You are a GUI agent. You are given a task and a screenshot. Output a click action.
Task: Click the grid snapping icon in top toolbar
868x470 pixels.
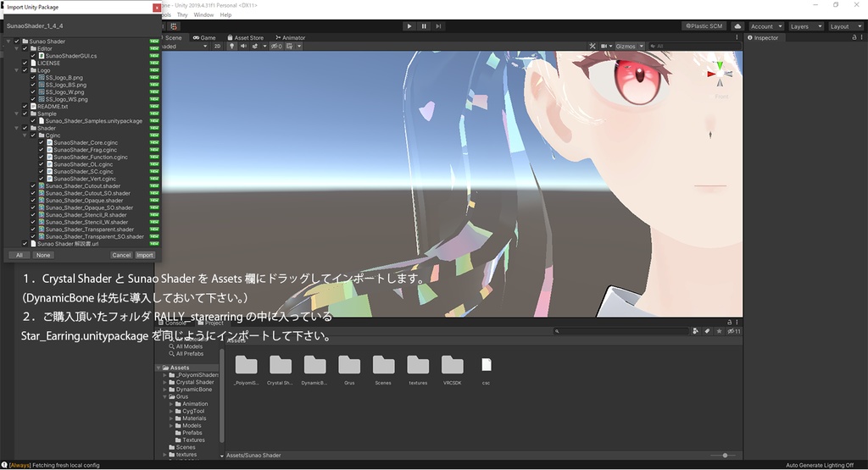[x=174, y=26]
